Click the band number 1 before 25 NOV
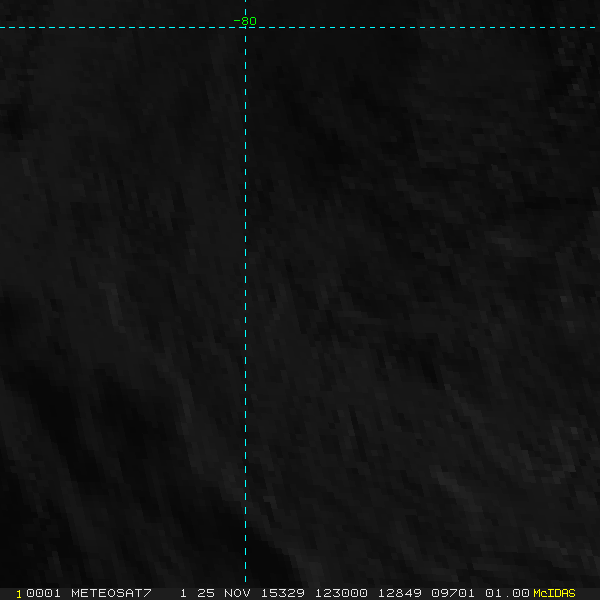This screenshot has width=600, height=600. pos(183,593)
